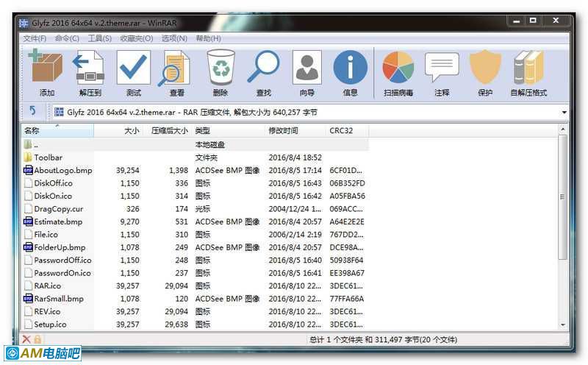Screen dimensions: 588x365
Task: Click the Protect (保护) shield icon
Action: (485, 67)
